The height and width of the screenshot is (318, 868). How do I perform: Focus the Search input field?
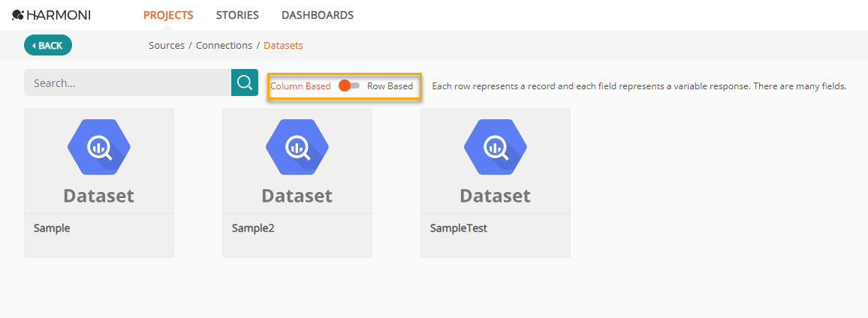pyautogui.click(x=128, y=82)
